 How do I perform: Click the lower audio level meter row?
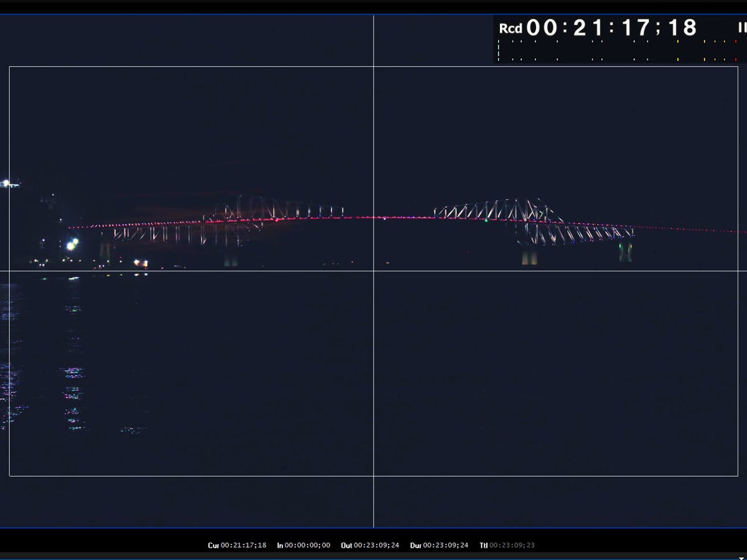(x=616, y=59)
